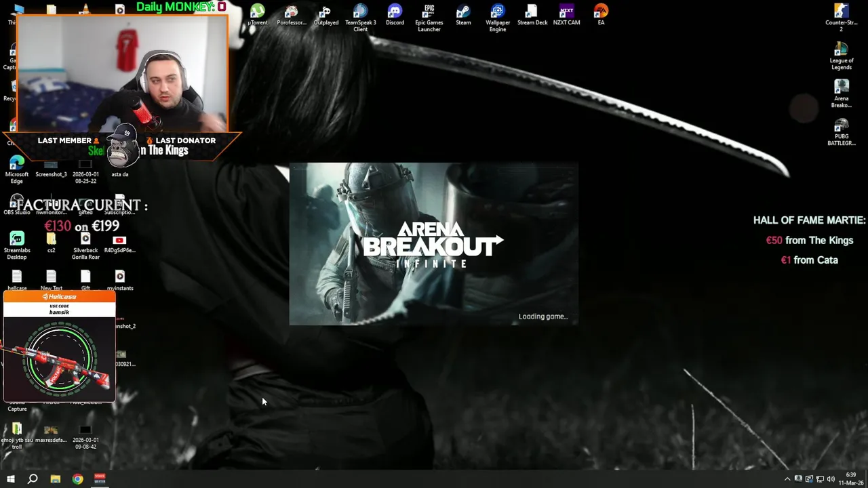Launch Discord from the desktop

(x=395, y=15)
